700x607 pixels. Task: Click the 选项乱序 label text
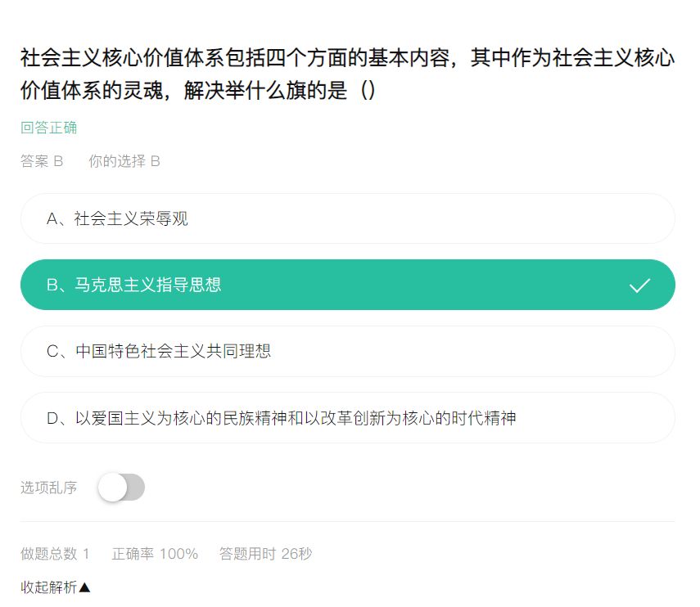tap(48, 488)
